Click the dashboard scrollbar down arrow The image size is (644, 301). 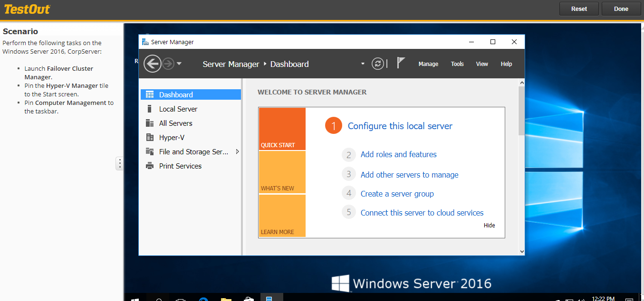[521, 252]
